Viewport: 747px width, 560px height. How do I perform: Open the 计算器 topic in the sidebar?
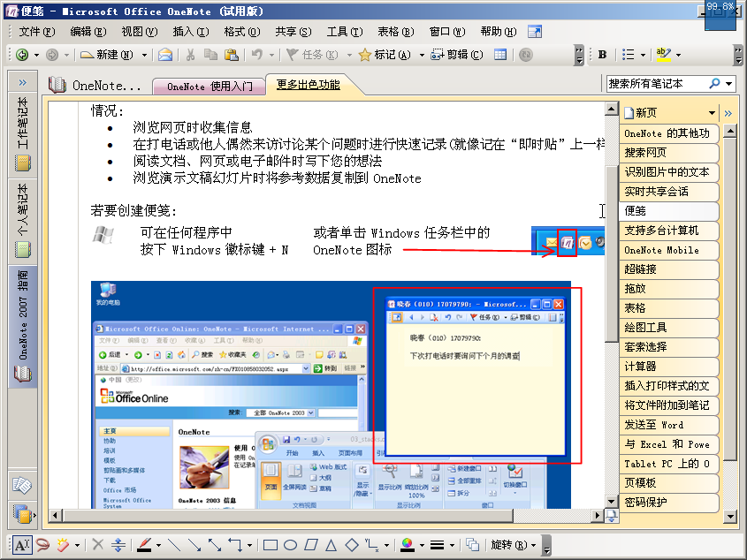[669, 365]
